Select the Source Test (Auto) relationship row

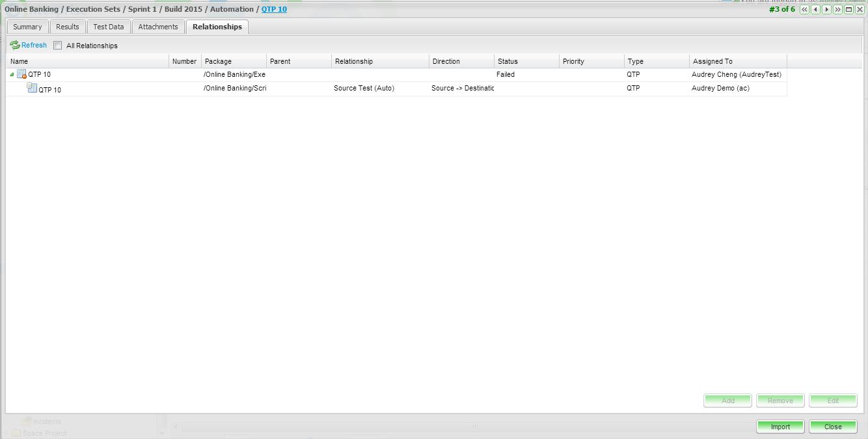pyautogui.click(x=364, y=89)
